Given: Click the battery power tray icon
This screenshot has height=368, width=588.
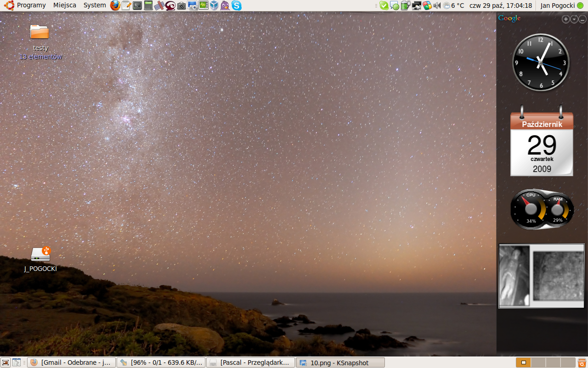Looking at the screenshot, I should [x=405, y=6].
